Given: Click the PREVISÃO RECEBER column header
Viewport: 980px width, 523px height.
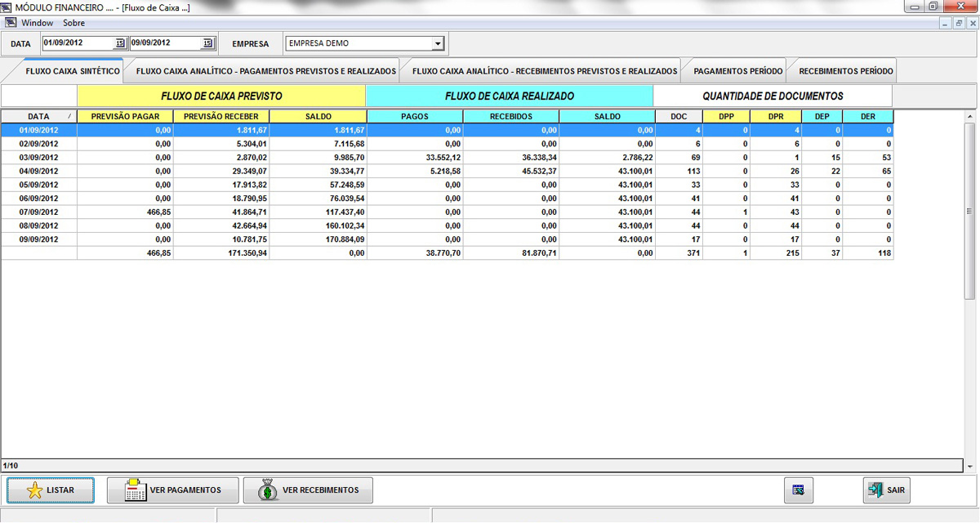Looking at the screenshot, I should (220, 117).
